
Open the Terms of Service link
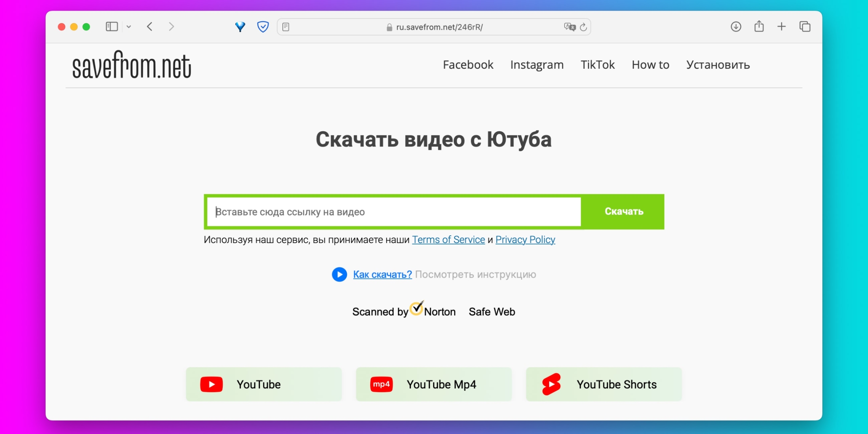[448, 240]
